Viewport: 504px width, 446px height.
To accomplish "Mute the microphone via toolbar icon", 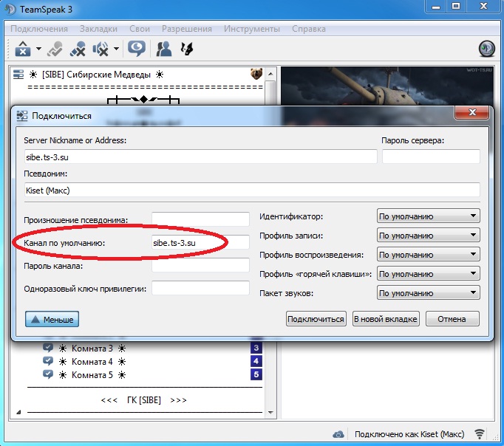I will pos(78,49).
